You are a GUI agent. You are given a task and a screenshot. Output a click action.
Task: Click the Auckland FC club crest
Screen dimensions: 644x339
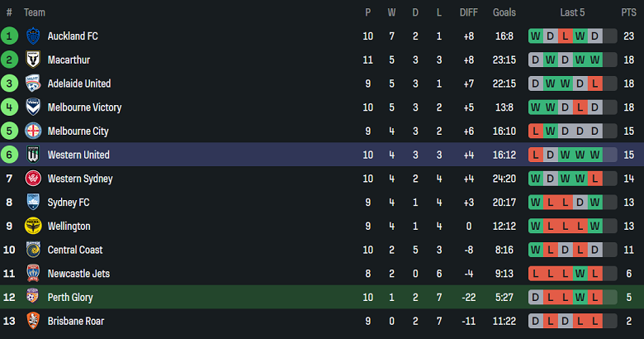click(x=33, y=36)
